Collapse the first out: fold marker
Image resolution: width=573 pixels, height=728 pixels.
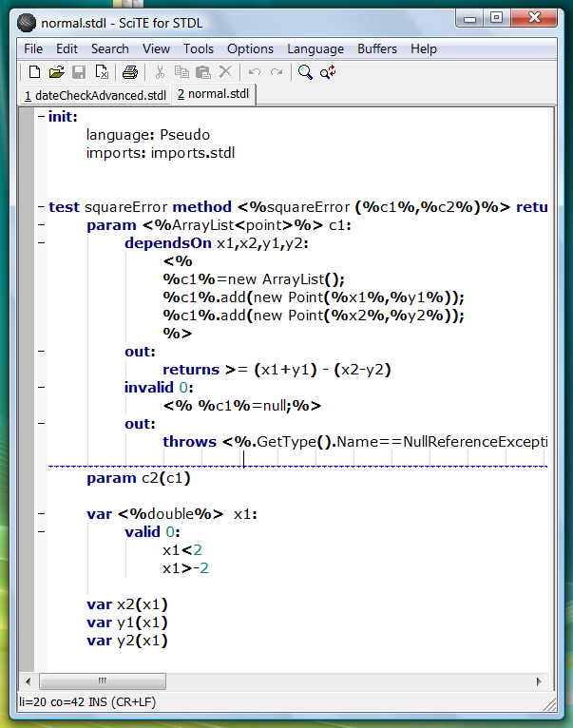[41, 351]
